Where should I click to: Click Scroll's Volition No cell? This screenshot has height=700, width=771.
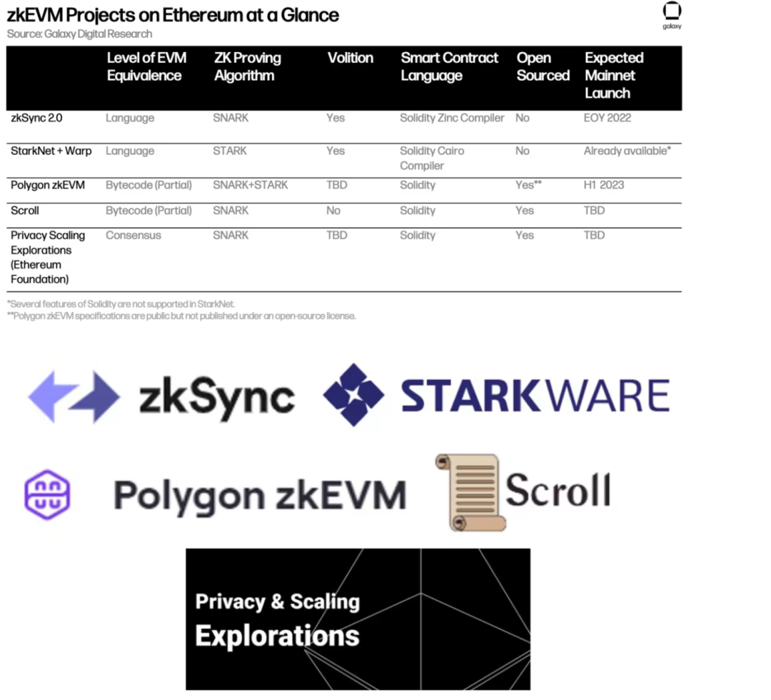[333, 211]
